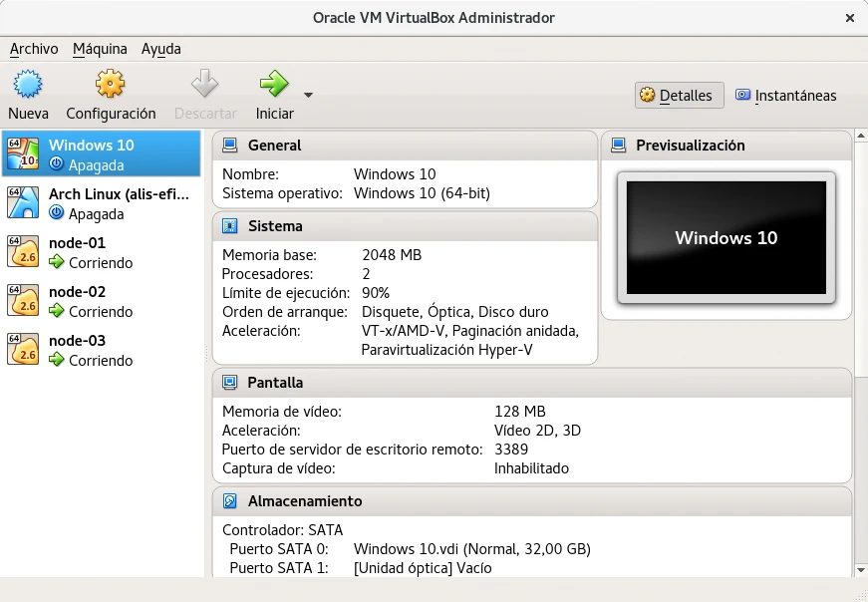This screenshot has height=602, width=868.
Task: Open the Máquina menu
Action: point(100,49)
